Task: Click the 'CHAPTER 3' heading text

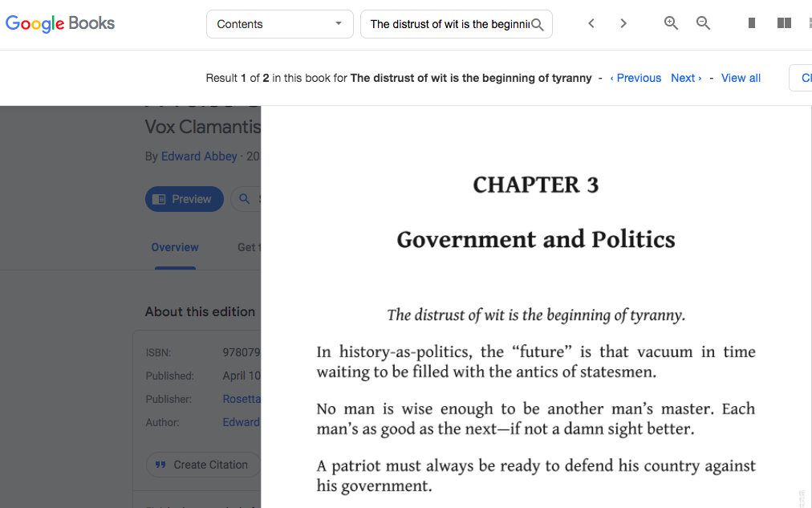Action: 535,185
